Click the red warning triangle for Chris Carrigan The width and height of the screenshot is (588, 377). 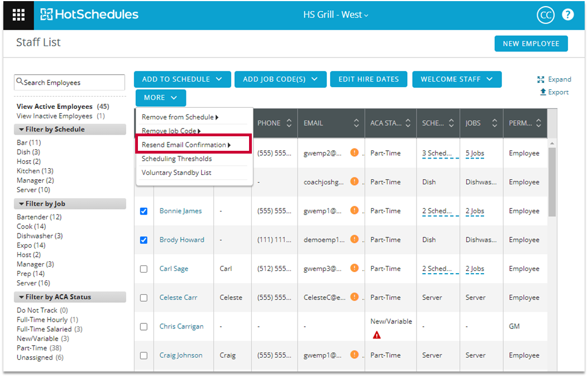[377, 335]
